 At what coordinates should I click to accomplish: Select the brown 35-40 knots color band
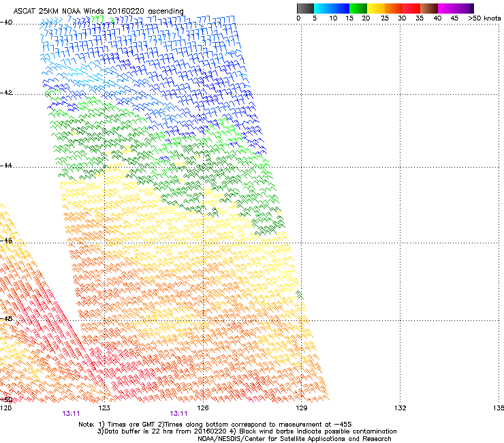click(x=429, y=8)
